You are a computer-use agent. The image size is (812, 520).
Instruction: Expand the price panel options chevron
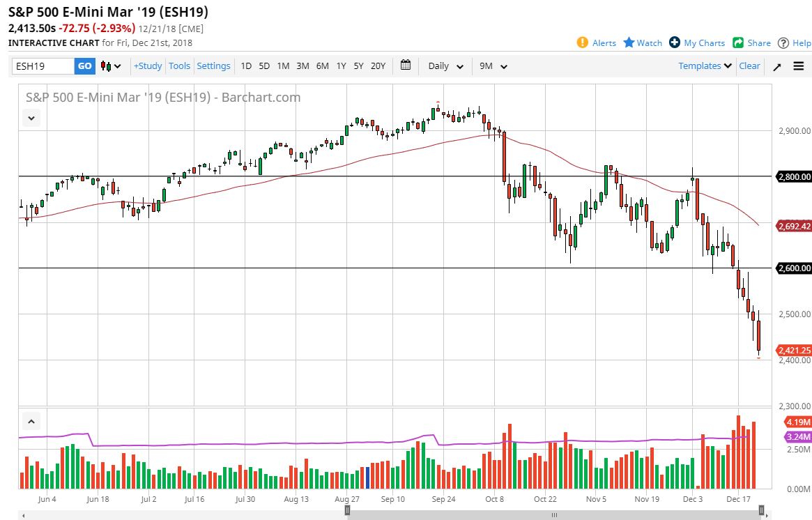(x=31, y=118)
